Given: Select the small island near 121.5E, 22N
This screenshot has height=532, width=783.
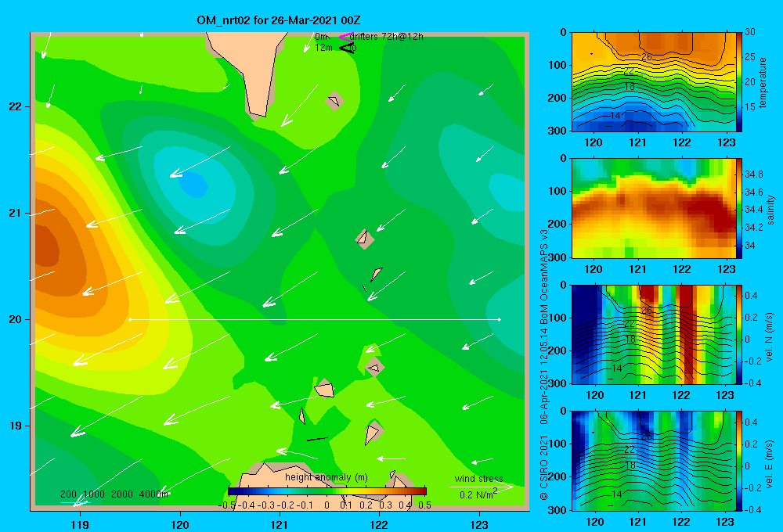Looking at the screenshot, I should click(x=334, y=101).
